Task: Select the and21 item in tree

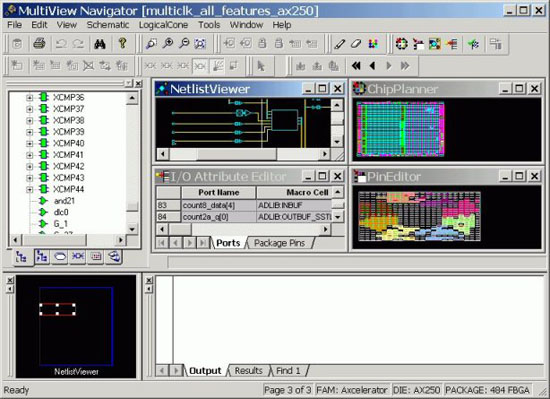Action: (64, 201)
